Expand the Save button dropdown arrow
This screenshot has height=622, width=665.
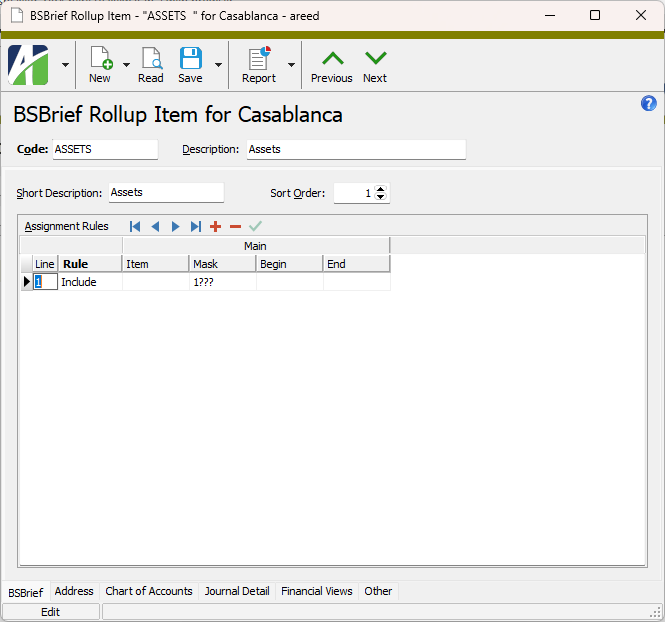click(218, 65)
